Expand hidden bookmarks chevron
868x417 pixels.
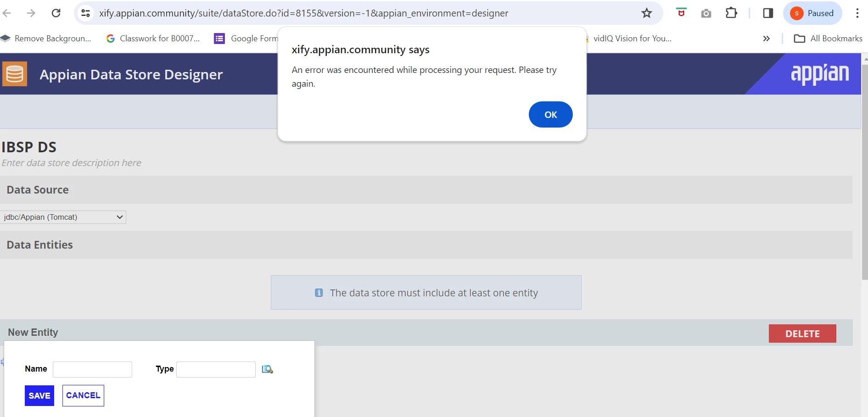[x=766, y=39]
